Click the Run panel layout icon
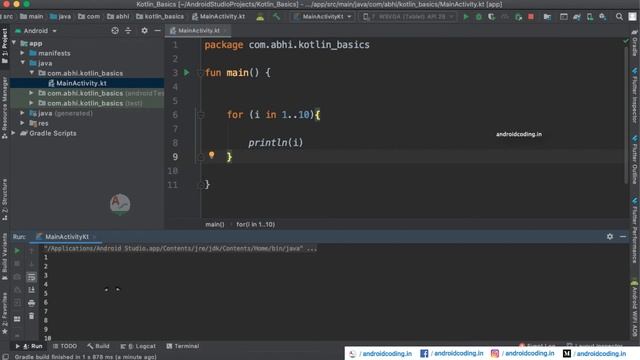Image resolution: width=640 pixels, height=360 pixels. 17,319
